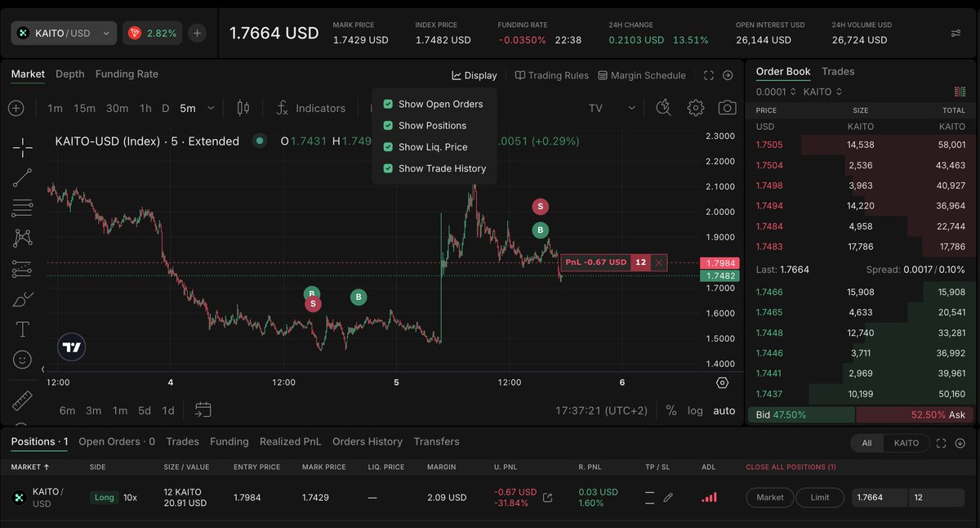This screenshot has height=528, width=980.
Task: Change order book KAITO size unit
Action: pos(822,92)
